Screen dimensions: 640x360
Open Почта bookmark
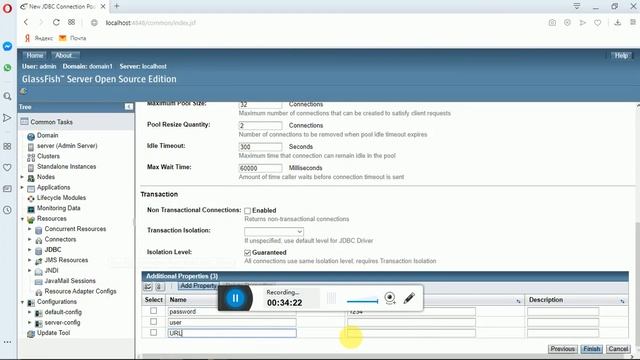73,38
